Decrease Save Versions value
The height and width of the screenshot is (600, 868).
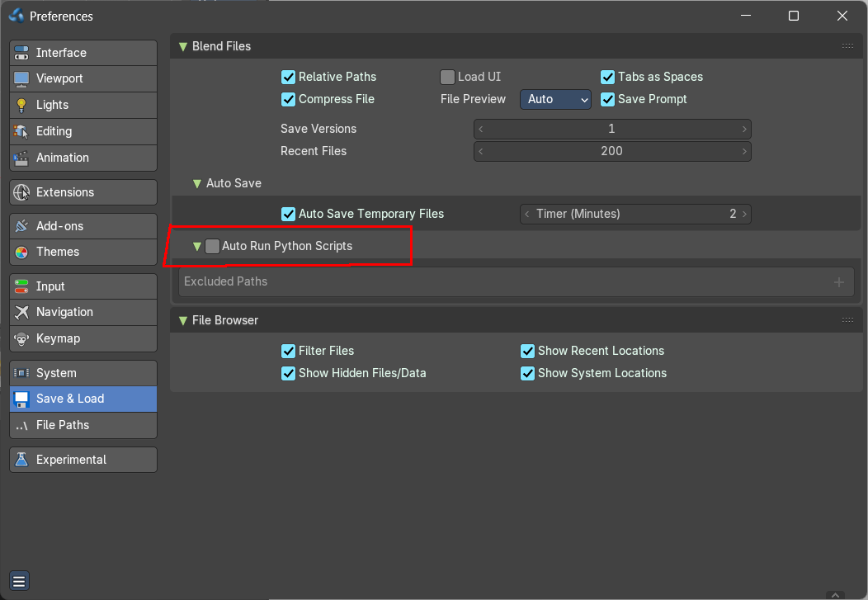pos(480,129)
